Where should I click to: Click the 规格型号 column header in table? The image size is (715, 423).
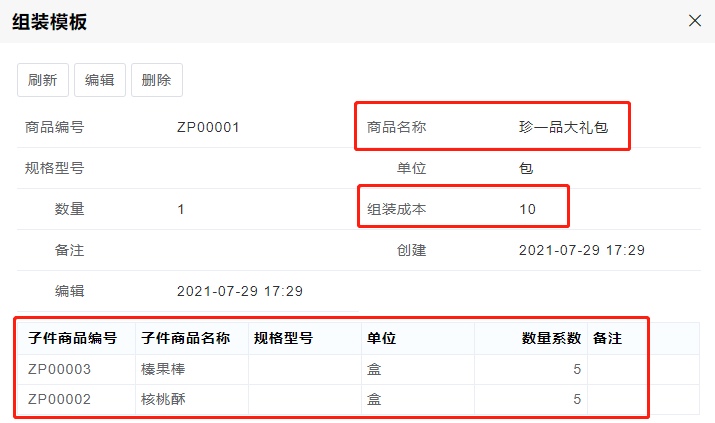[x=284, y=339]
